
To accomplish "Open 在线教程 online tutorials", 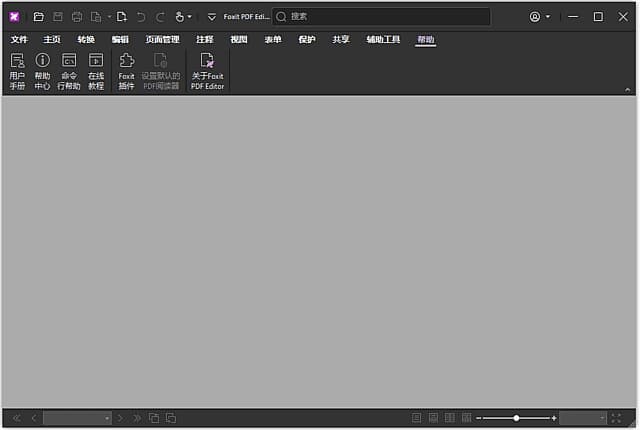I will 96,72.
